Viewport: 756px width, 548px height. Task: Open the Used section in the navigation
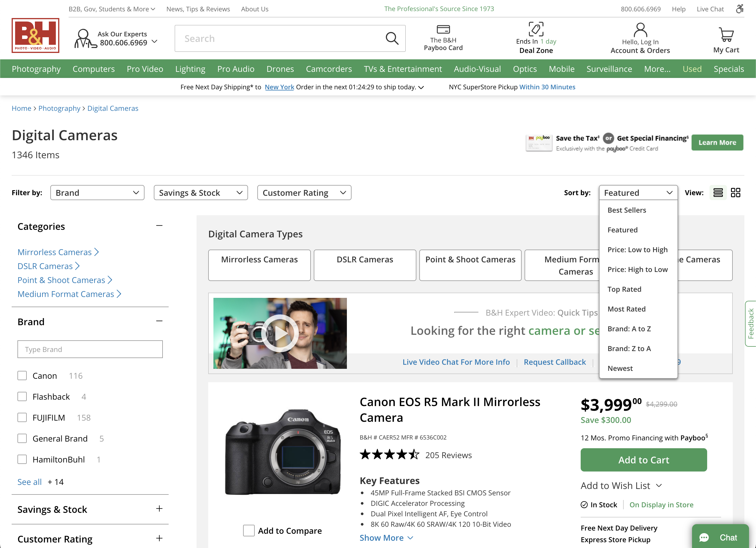pos(692,69)
